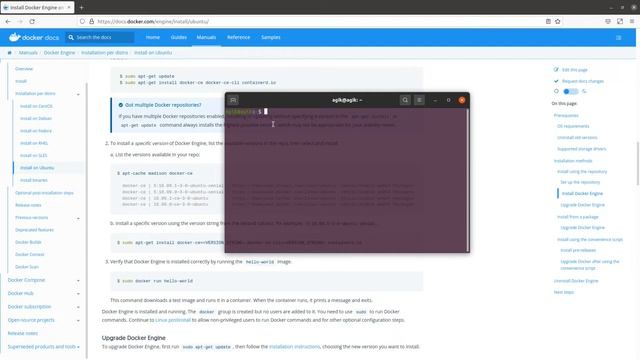The width and height of the screenshot is (640, 360).
Task: Minimize the terminal window
Action: pyautogui.click(x=435, y=100)
